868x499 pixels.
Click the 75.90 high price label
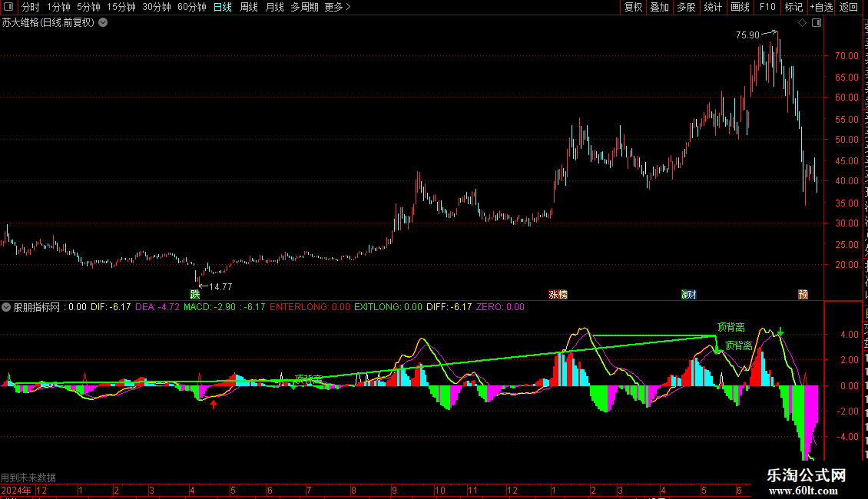point(747,35)
